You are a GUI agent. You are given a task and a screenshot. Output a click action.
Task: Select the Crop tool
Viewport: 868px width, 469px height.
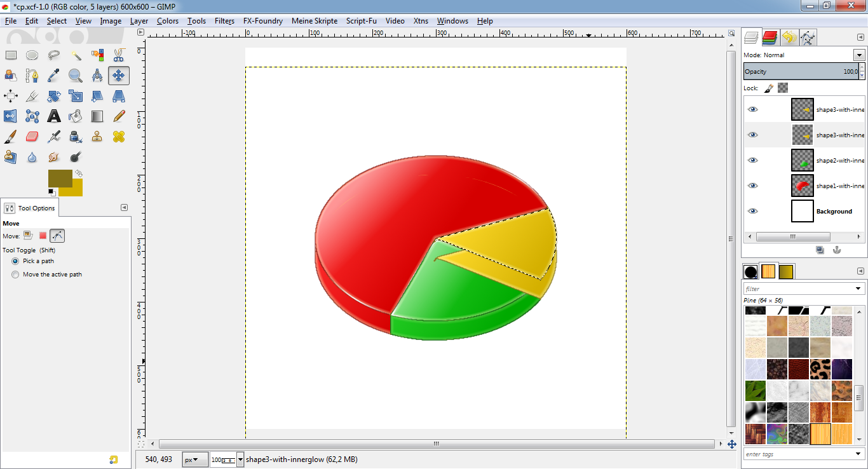tap(32, 96)
